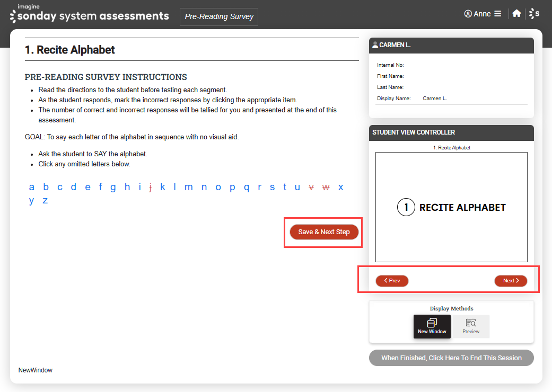Click the NewWindow link at bottom left
The width and height of the screenshot is (552, 392).
[35, 370]
